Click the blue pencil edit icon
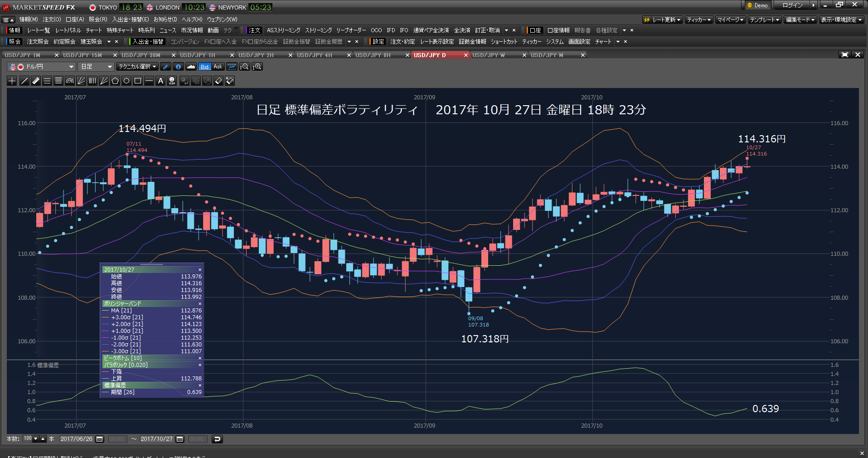 [166, 67]
